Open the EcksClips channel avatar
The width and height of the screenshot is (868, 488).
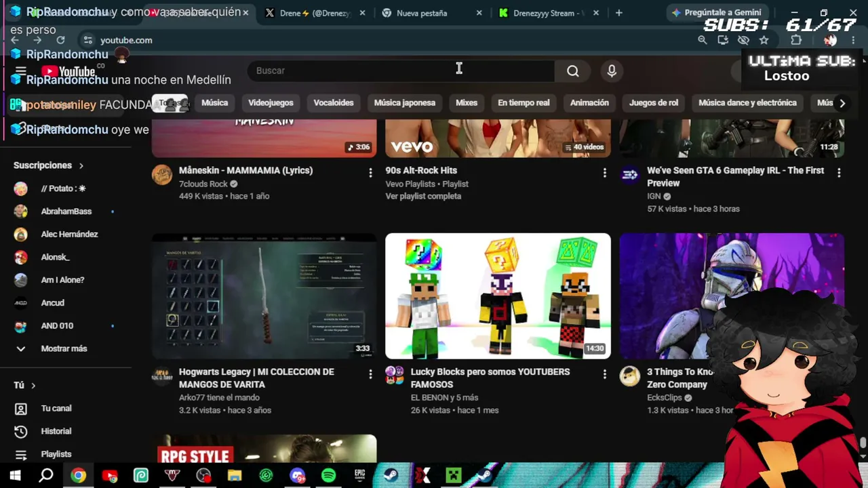pyautogui.click(x=630, y=376)
